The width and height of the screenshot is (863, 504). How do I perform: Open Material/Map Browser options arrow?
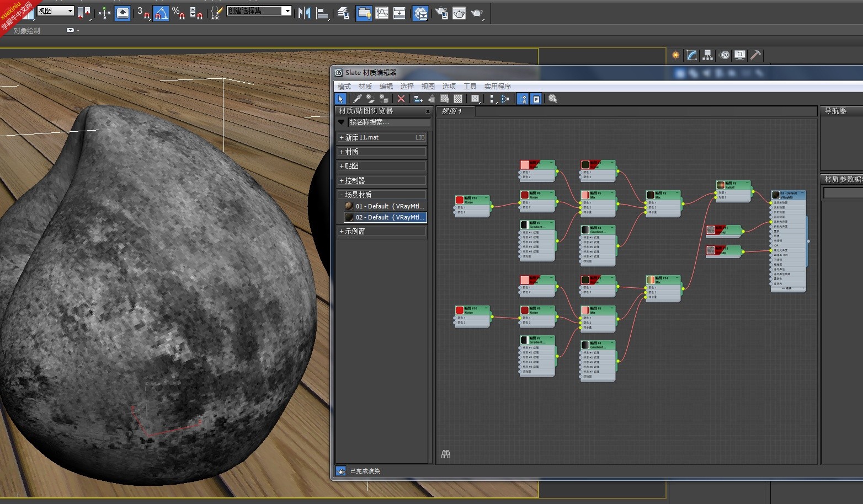click(342, 122)
